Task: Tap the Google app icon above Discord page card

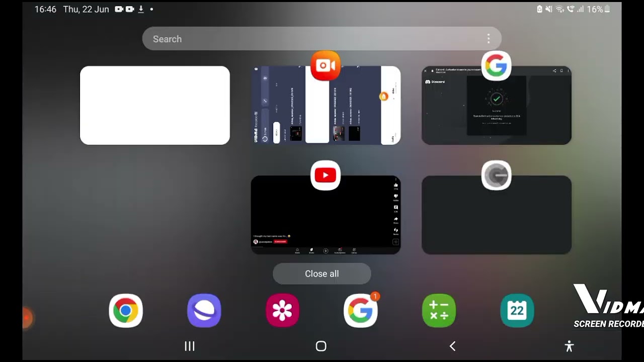Action: tap(497, 66)
